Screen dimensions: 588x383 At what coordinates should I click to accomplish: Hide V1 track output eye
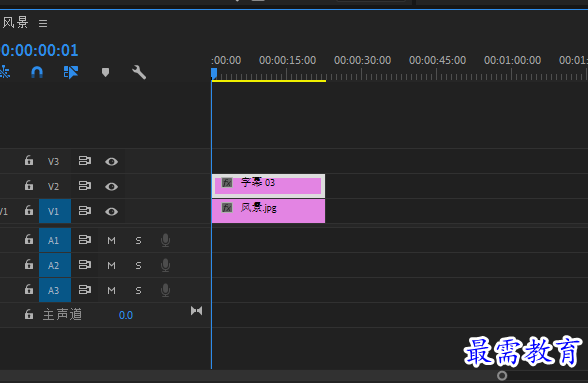pyautogui.click(x=111, y=212)
